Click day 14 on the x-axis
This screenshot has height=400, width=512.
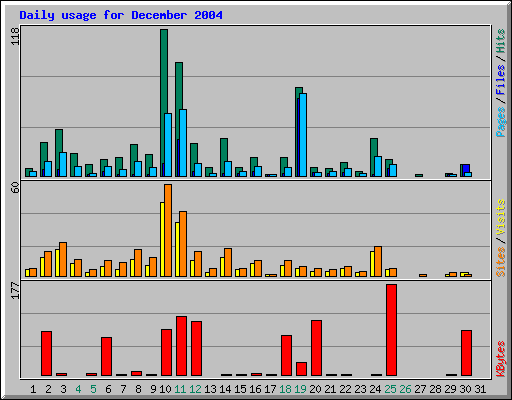(225, 389)
